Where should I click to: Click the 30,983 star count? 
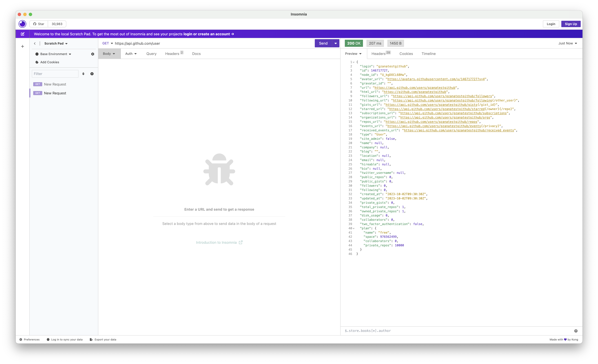click(57, 24)
